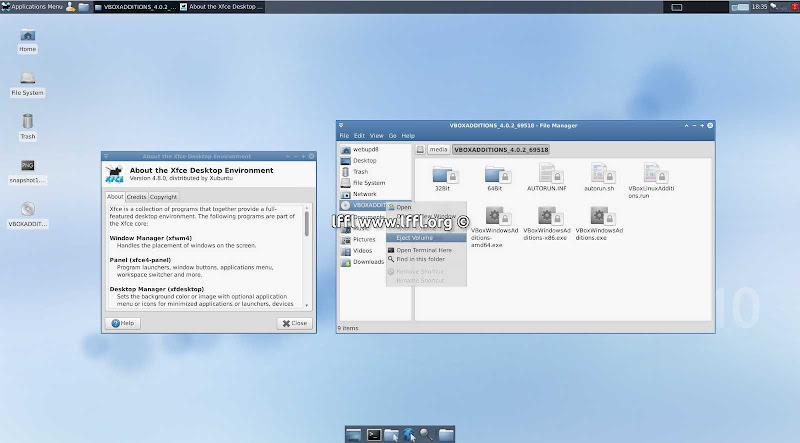Open the Applications Menu in top panel

(x=32, y=6)
